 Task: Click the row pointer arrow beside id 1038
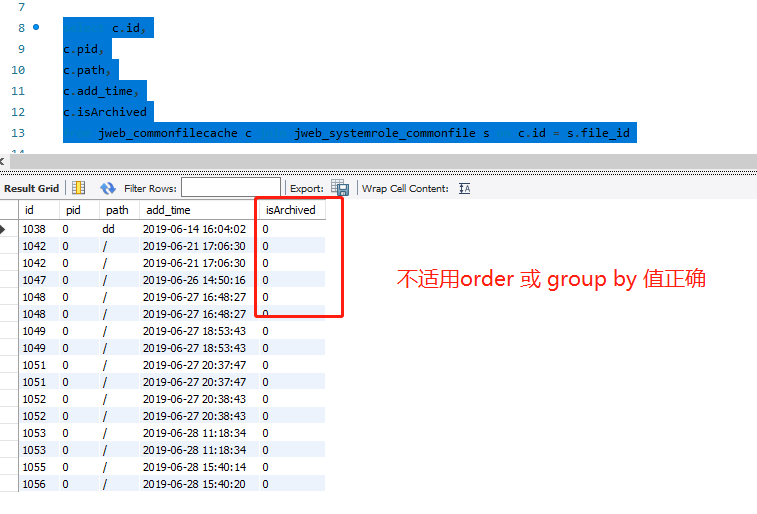pyautogui.click(x=9, y=229)
